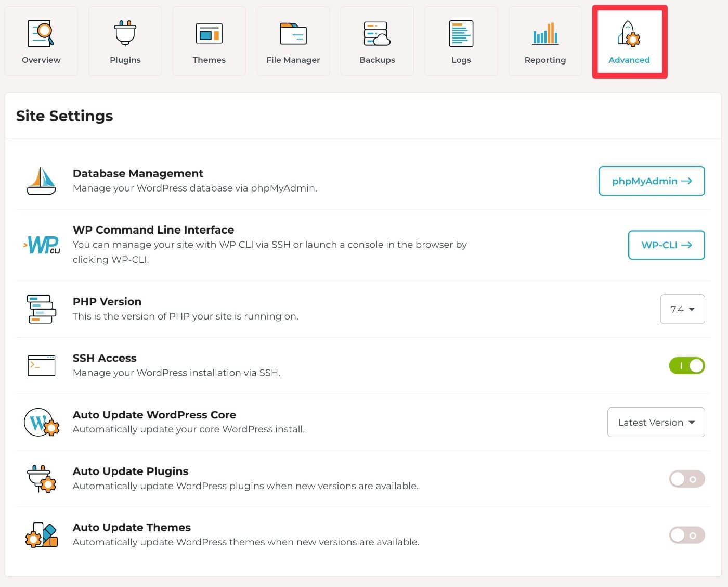Click the Auto Update Plugins title
728x587 pixels.
click(131, 471)
